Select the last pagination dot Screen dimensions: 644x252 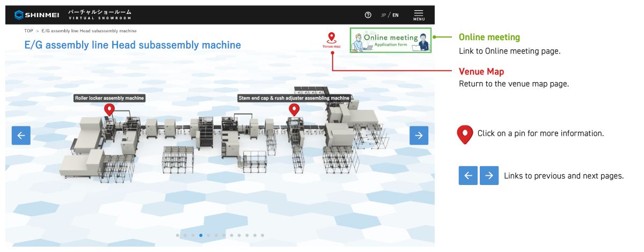coord(262,235)
